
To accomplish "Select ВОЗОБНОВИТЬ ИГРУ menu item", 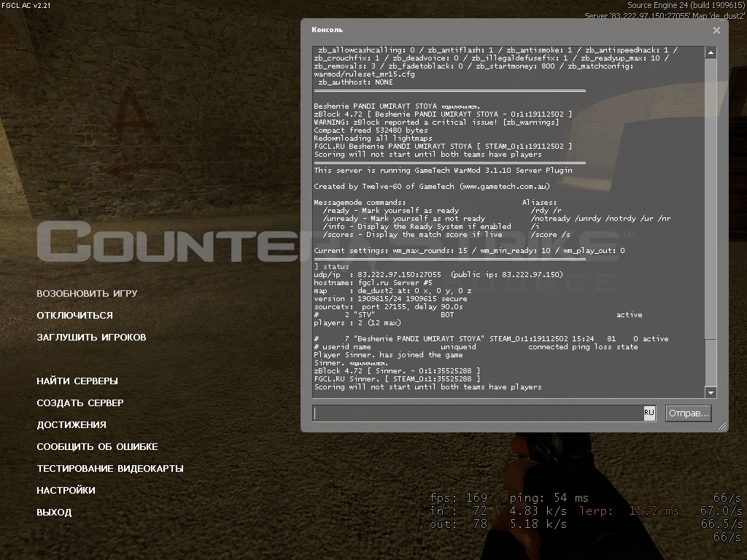I will pyautogui.click(x=88, y=293).
